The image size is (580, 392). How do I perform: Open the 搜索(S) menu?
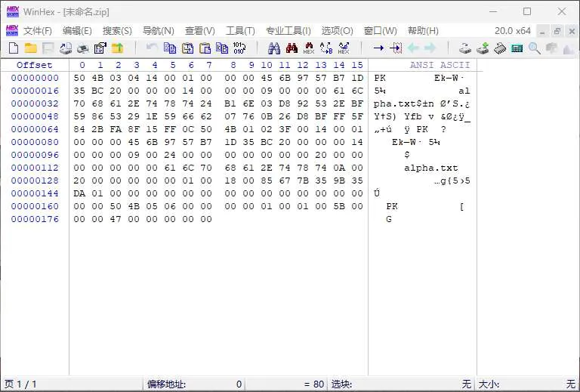tap(117, 31)
